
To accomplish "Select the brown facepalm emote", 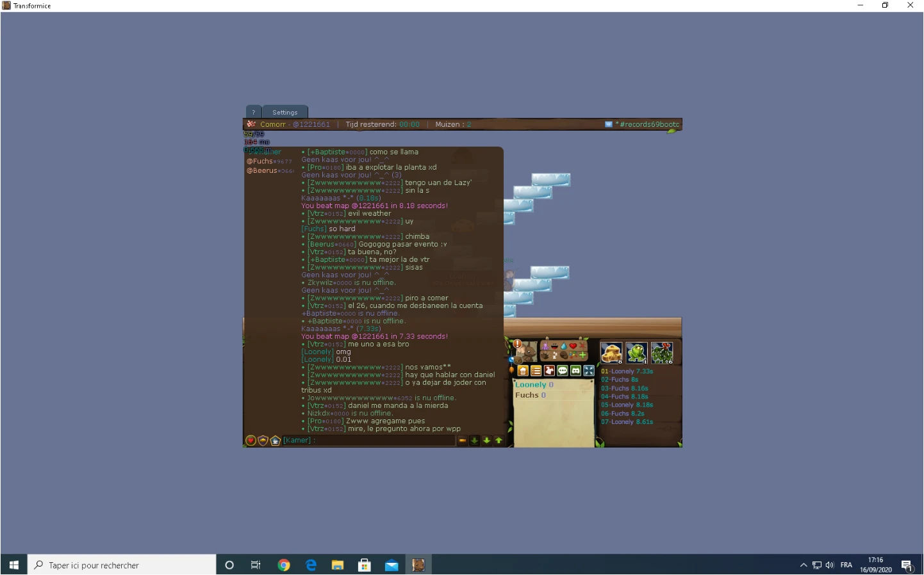I will pos(564,355).
